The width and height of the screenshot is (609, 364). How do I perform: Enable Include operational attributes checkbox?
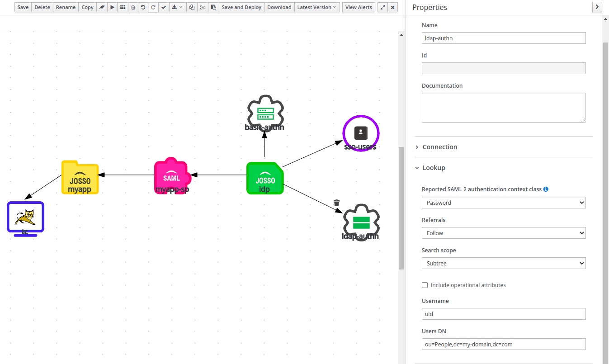pos(425,285)
